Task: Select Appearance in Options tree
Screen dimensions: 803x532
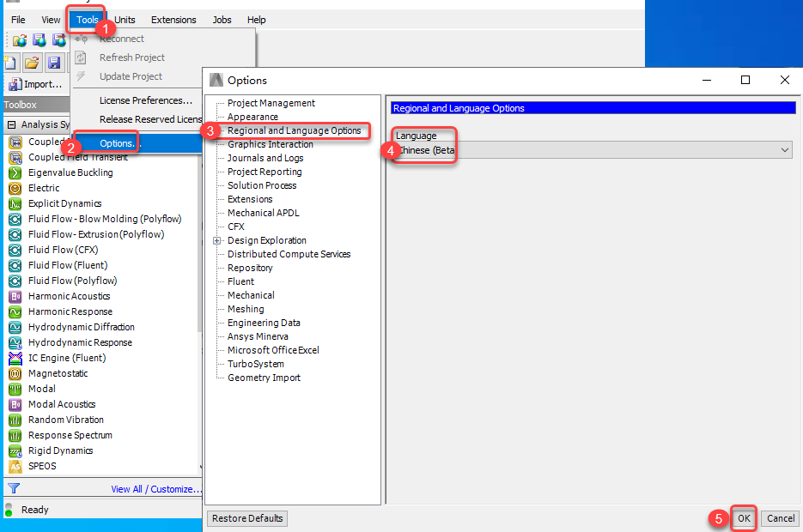Action: coord(252,117)
